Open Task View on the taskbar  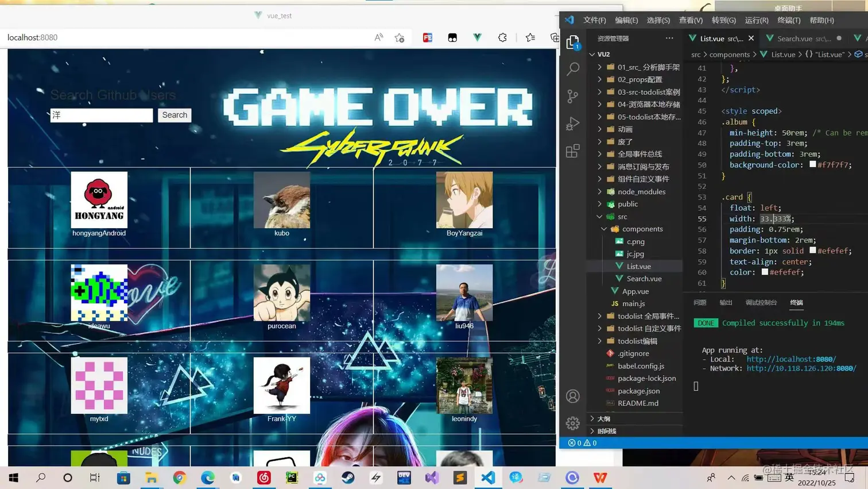point(95,478)
